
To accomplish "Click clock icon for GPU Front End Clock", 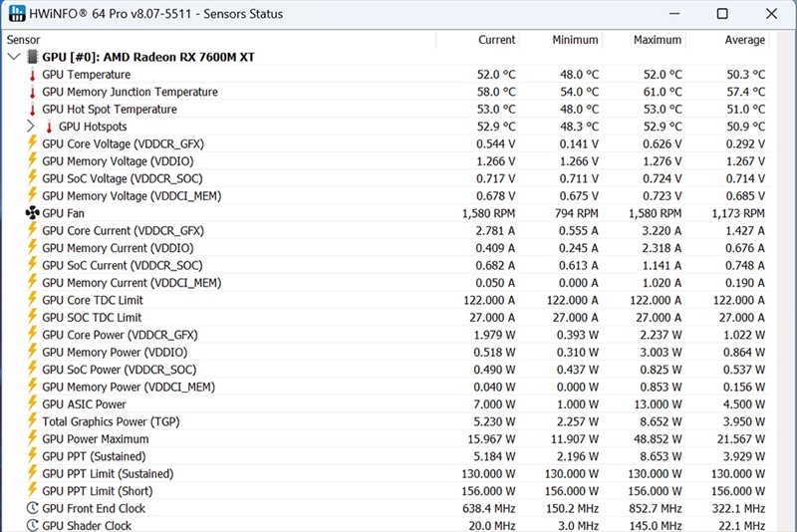I will (x=33, y=508).
